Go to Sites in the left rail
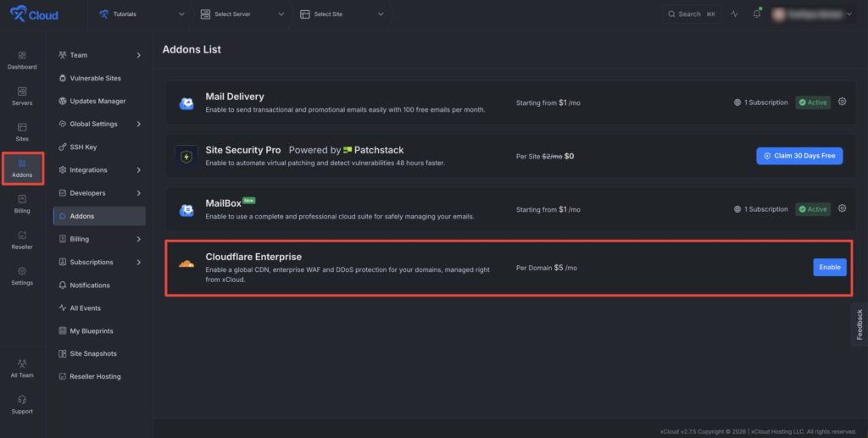The width and height of the screenshot is (868, 438). [22, 132]
